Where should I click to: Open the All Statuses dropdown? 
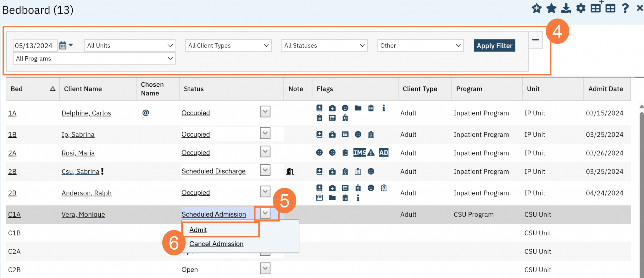click(324, 46)
